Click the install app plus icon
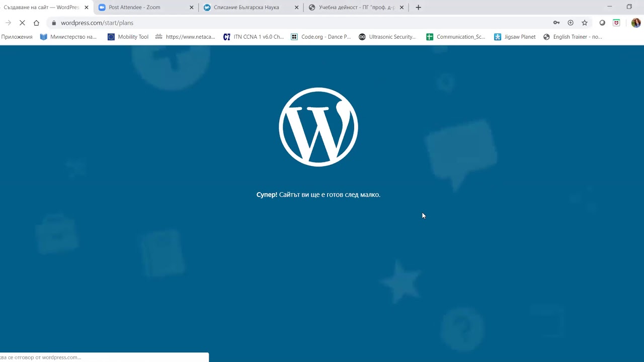 (571, 23)
